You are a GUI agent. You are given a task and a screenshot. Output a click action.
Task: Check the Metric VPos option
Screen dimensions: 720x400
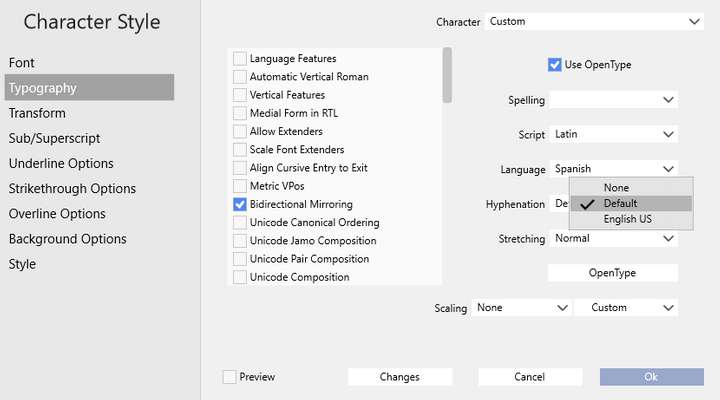pos(240,186)
